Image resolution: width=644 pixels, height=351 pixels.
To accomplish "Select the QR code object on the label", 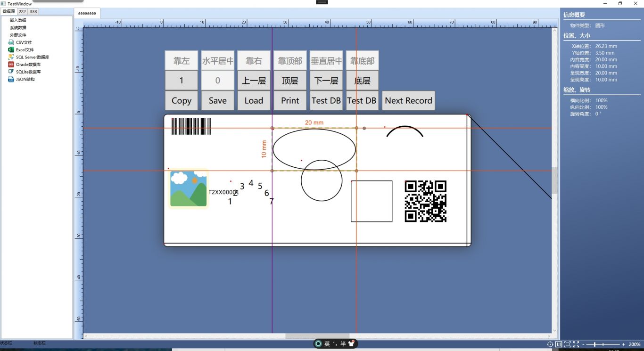I will [x=426, y=201].
